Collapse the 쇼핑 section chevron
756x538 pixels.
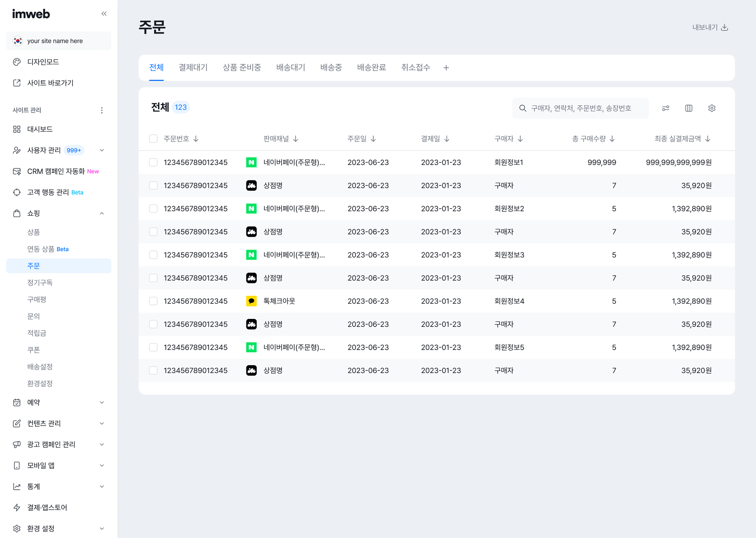pyautogui.click(x=102, y=213)
